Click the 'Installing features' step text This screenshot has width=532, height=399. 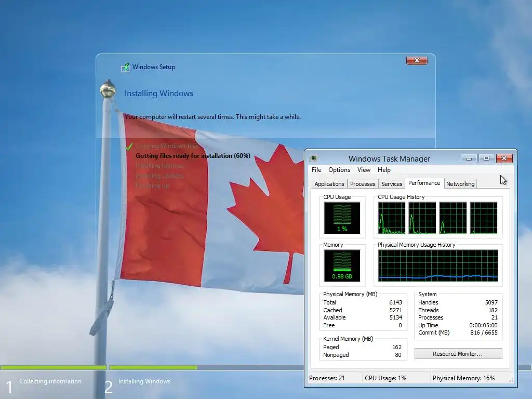[x=159, y=166]
